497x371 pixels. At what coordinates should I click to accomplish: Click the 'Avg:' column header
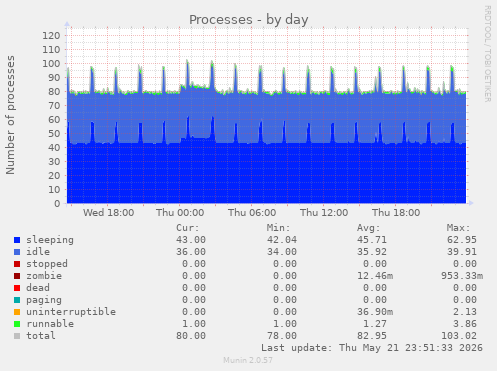pos(369,228)
